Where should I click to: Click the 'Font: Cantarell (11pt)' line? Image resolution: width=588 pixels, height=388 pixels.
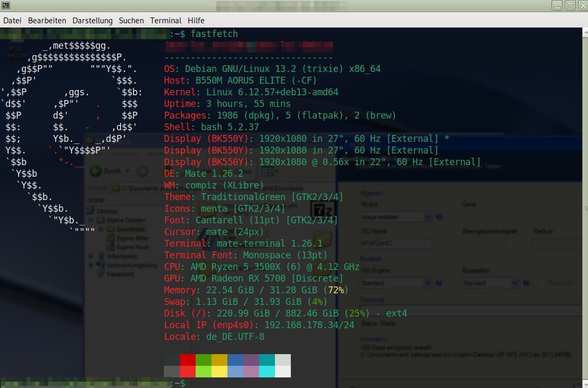point(251,220)
